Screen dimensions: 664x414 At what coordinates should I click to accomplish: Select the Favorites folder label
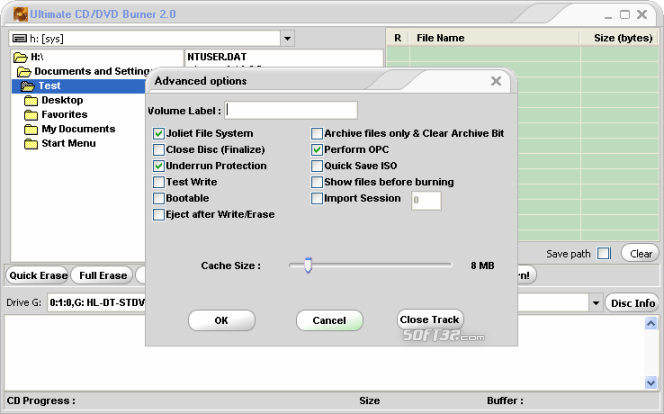pyautogui.click(x=64, y=115)
